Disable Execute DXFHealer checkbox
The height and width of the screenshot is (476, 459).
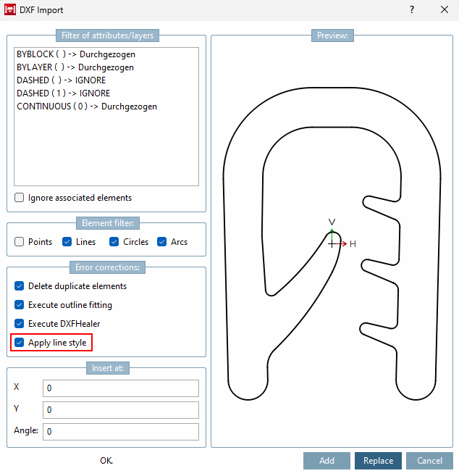(x=19, y=324)
